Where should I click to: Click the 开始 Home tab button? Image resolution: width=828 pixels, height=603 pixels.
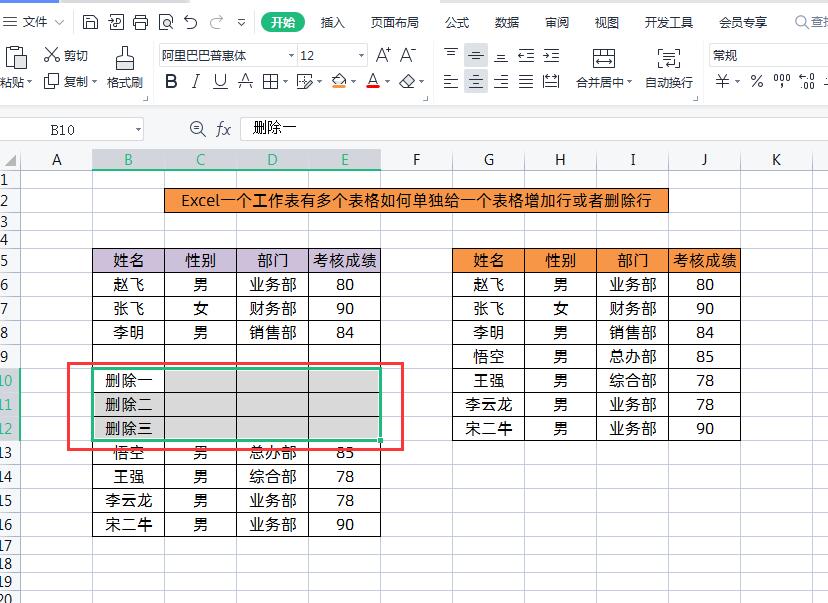[283, 22]
